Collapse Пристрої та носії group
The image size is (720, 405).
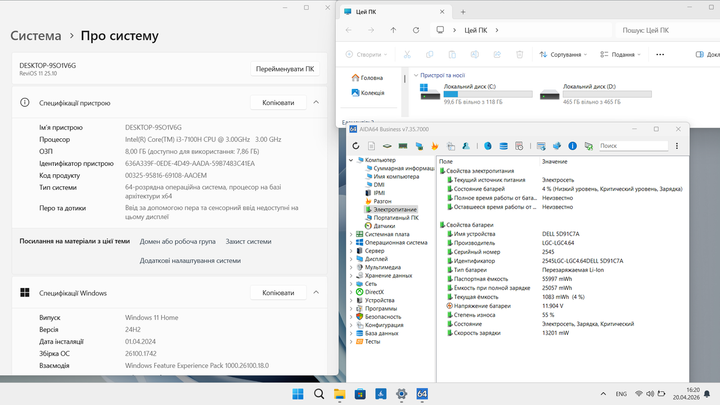(416, 75)
